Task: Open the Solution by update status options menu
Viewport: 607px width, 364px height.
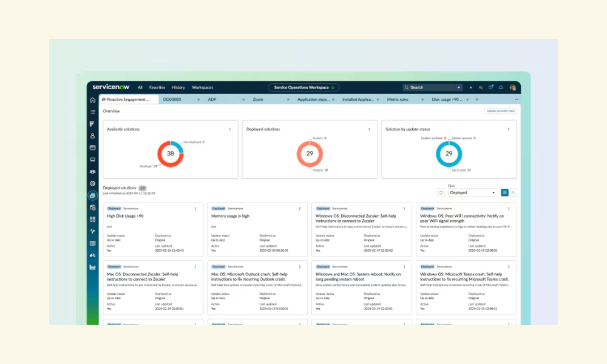Action: (x=509, y=129)
